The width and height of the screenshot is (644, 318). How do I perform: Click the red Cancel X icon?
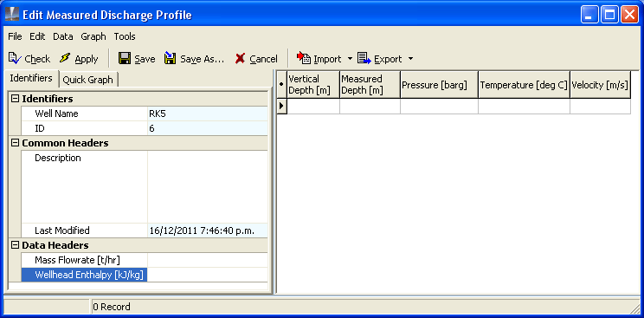click(x=241, y=59)
